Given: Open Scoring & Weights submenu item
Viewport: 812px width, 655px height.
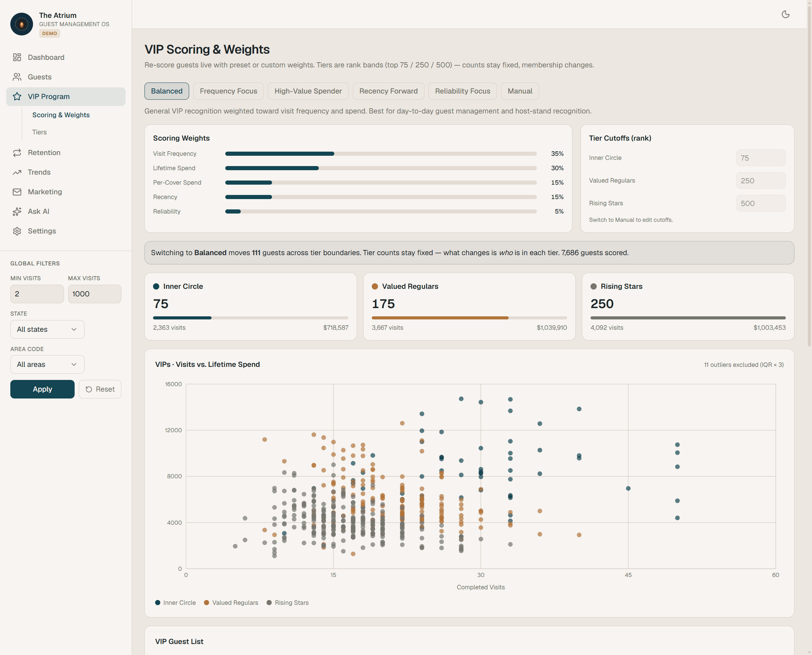Looking at the screenshot, I should click(61, 115).
